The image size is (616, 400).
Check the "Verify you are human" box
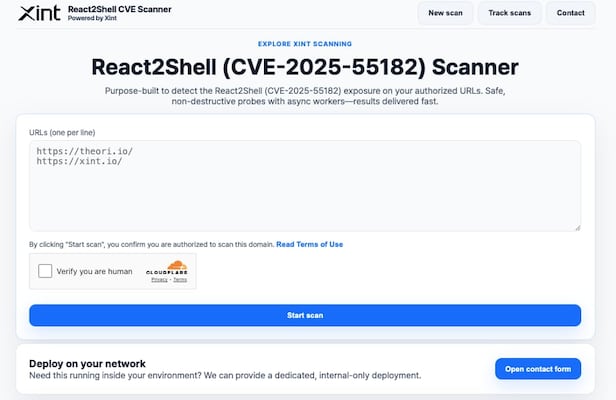[x=46, y=271]
